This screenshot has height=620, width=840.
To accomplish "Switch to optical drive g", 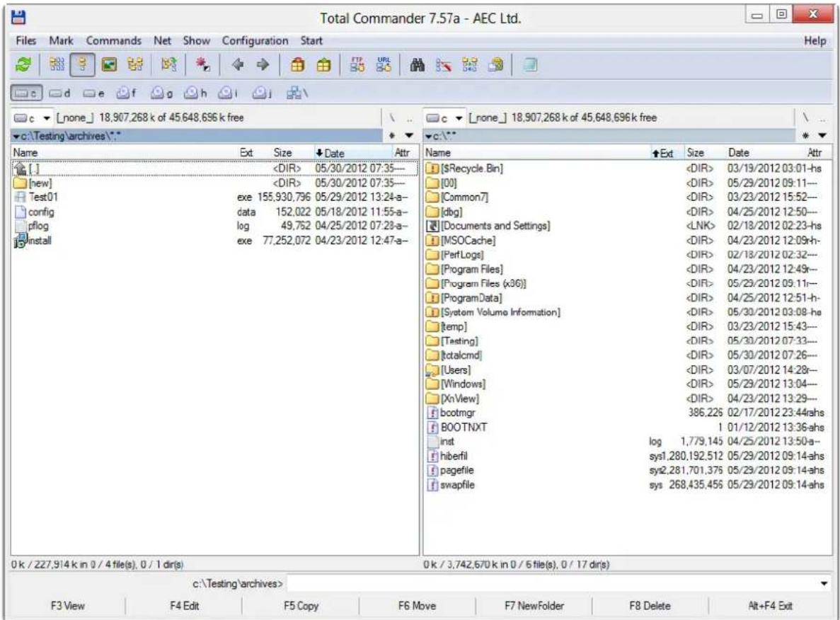I will coord(161,93).
